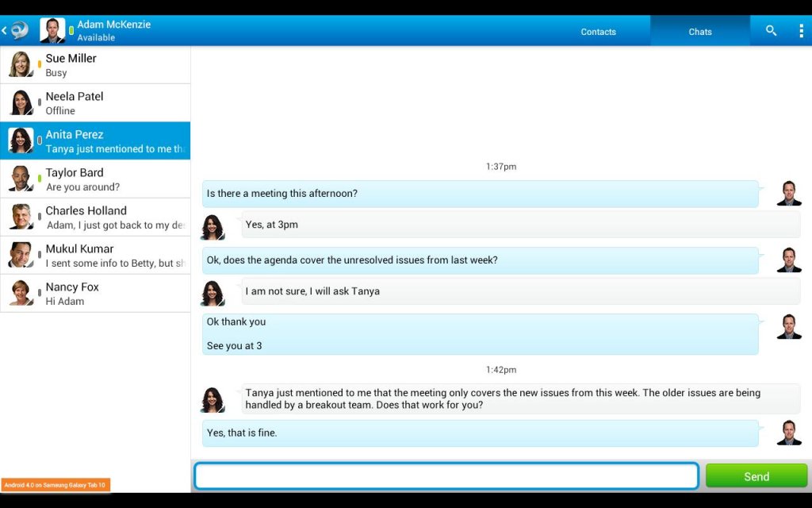
Task: Tap Taylor Bard's green status indicator
Action: click(x=40, y=179)
